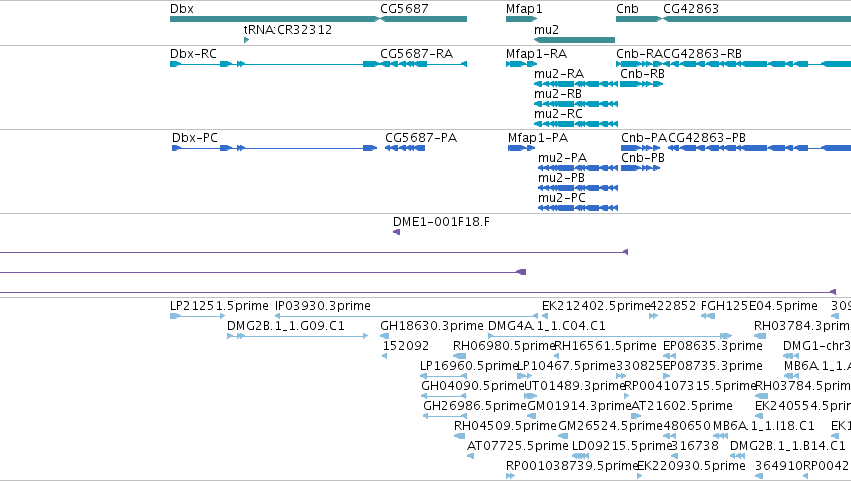Click the CG42863 gene label
The width and height of the screenshot is (851, 481).
pos(691,9)
